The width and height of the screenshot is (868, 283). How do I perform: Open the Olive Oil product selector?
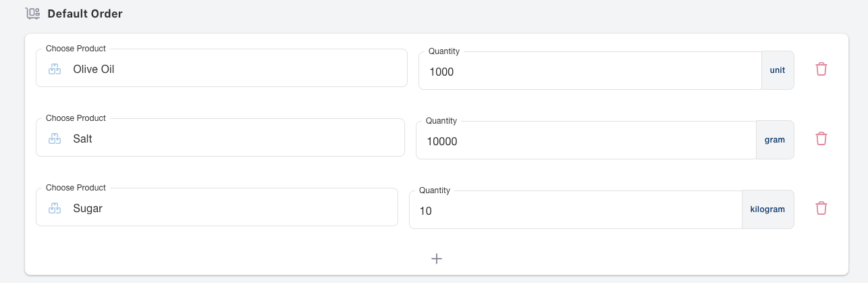(229, 69)
